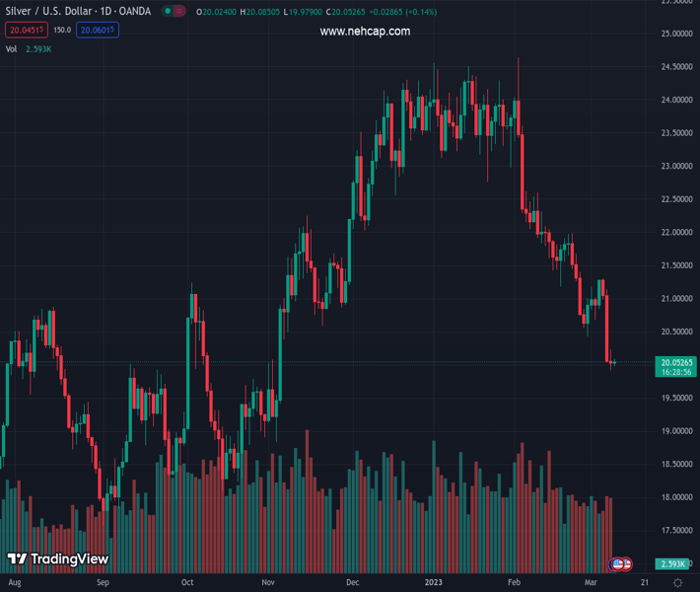Click the 150.0 spread value
Screen dimensions: 700x592
pos(61,31)
